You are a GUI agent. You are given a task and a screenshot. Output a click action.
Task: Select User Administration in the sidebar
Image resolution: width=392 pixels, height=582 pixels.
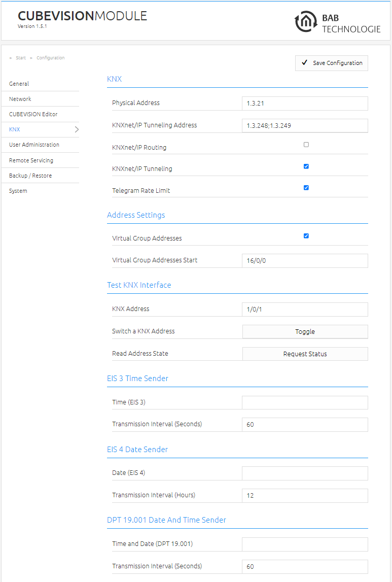(x=41, y=145)
